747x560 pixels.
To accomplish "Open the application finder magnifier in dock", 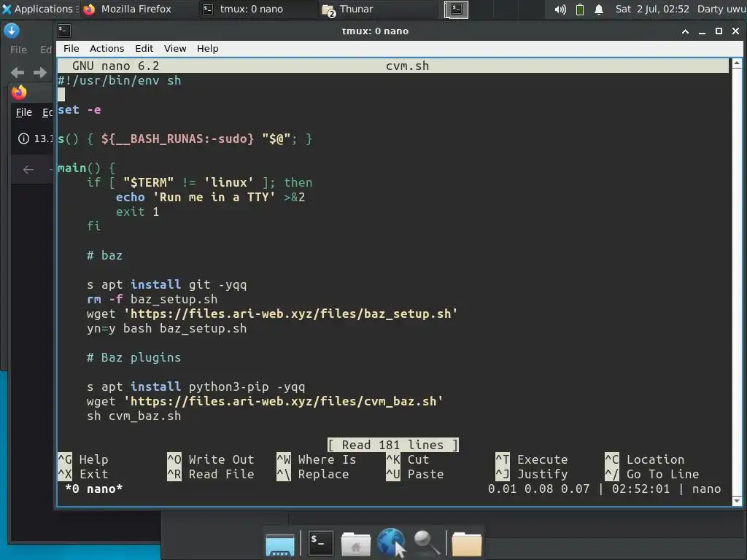I will tap(426, 542).
